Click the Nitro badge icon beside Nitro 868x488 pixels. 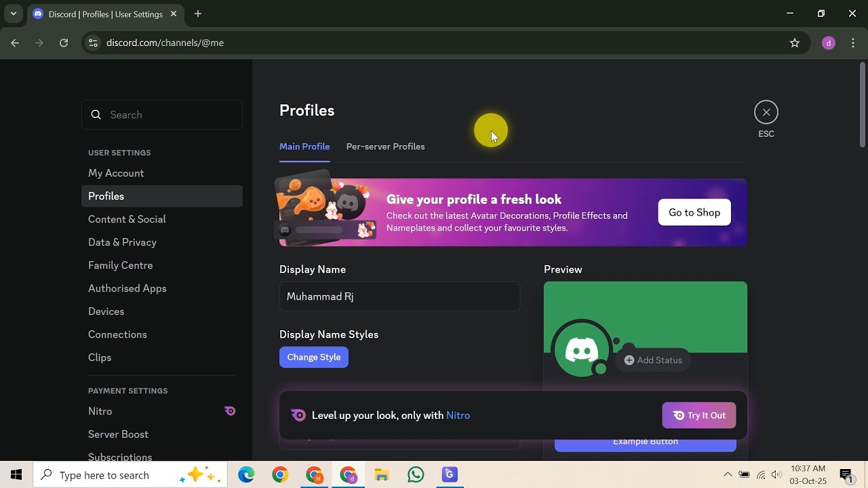(230, 411)
